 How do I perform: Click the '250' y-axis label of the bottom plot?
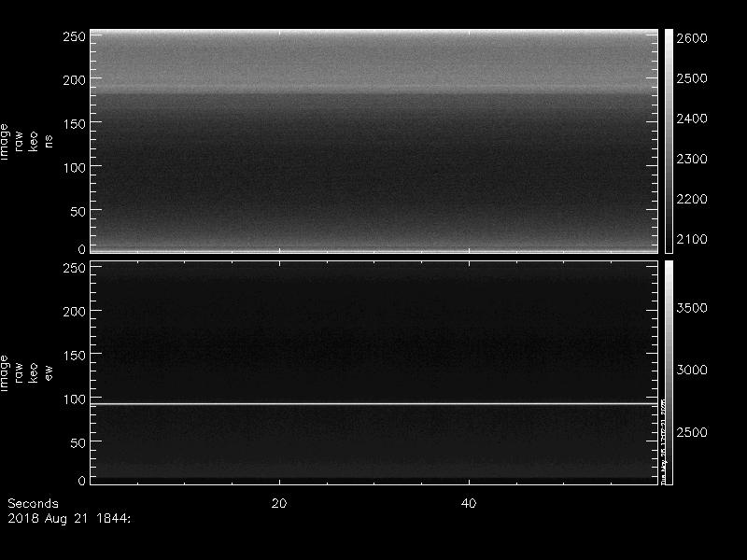click(x=75, y=268)
